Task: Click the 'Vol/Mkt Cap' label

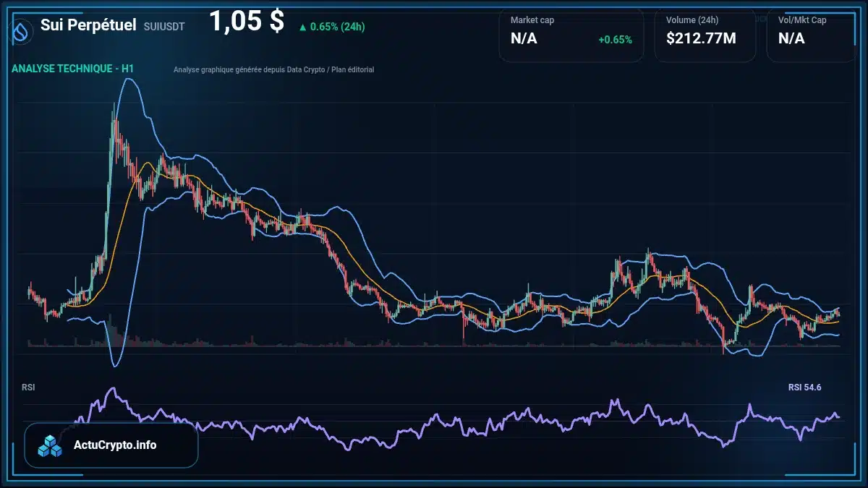Action: coord(802,20)
